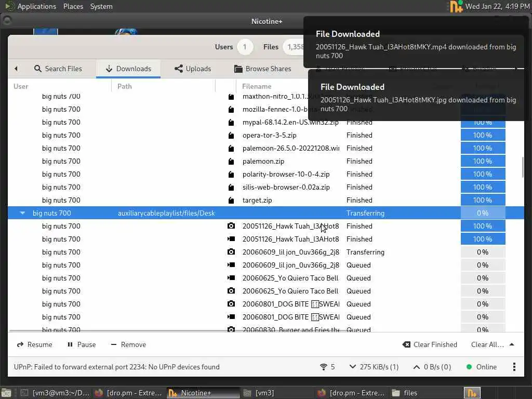Click the 0% progress bar of the selected folder
The width and height of the screenshot is (532, 399).
tap(483, 213)
